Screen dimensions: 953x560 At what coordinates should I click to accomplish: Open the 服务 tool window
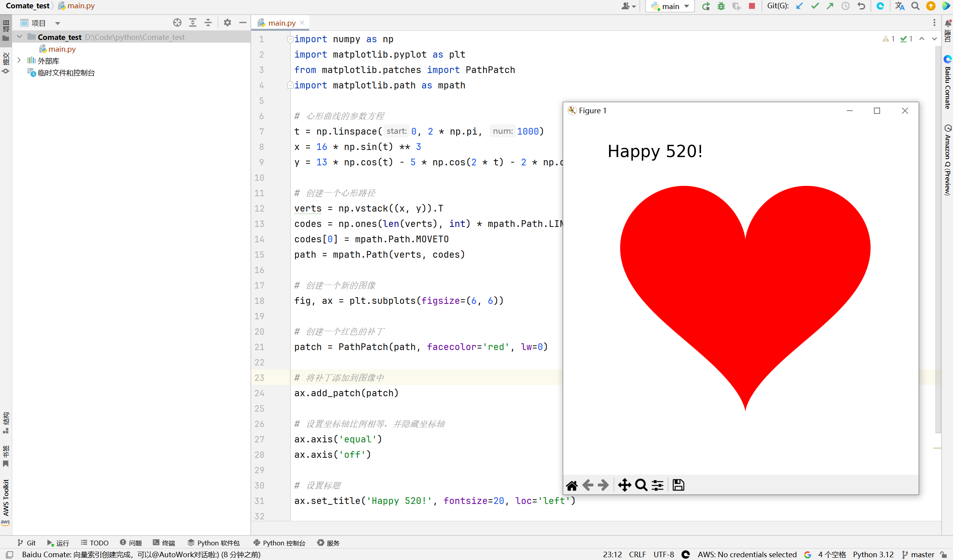tap(329, 543)
